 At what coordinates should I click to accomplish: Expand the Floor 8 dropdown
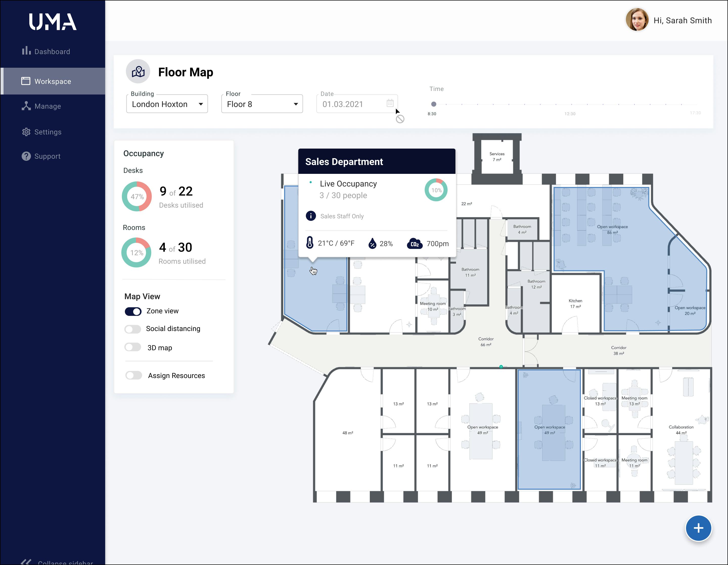tap(262, 104)
